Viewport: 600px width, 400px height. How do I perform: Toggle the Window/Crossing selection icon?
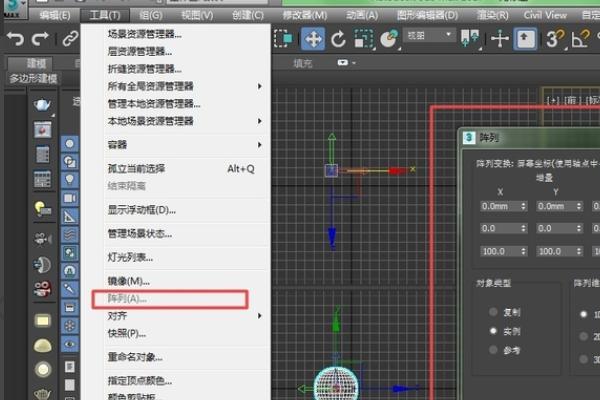(284, 39)
